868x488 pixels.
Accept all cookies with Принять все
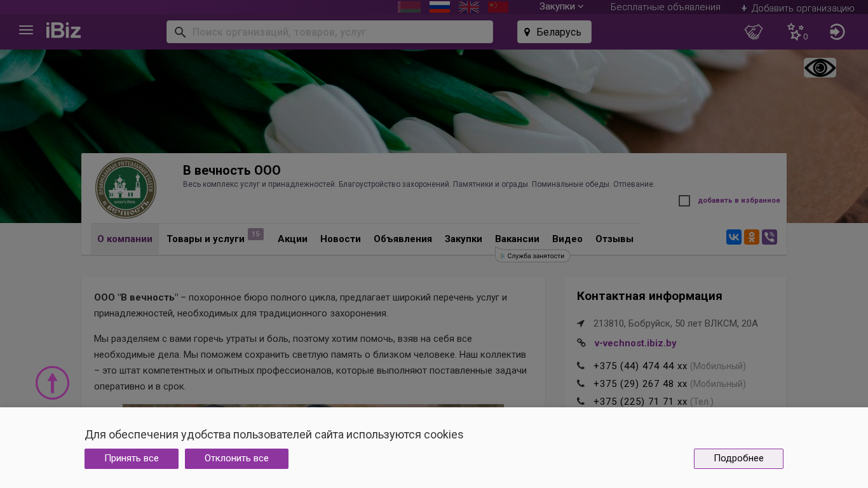(x=132, y=459)
